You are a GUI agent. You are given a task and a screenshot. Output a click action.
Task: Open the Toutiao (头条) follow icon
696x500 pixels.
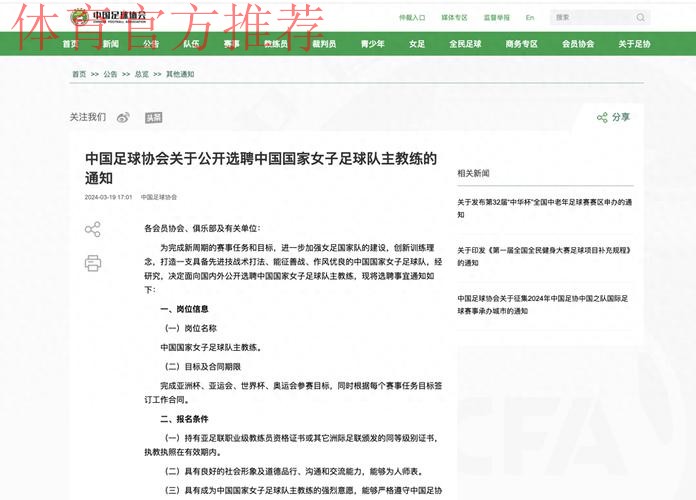(153, 117)
